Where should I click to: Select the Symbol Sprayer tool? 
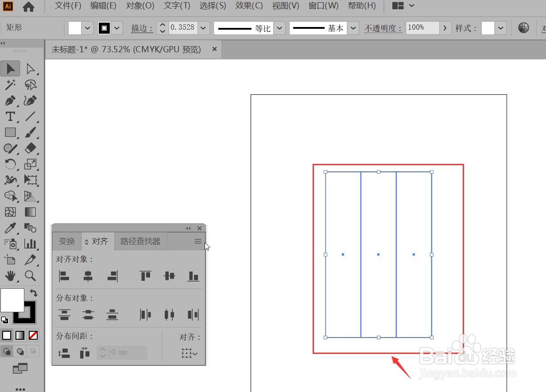[10, 244]
